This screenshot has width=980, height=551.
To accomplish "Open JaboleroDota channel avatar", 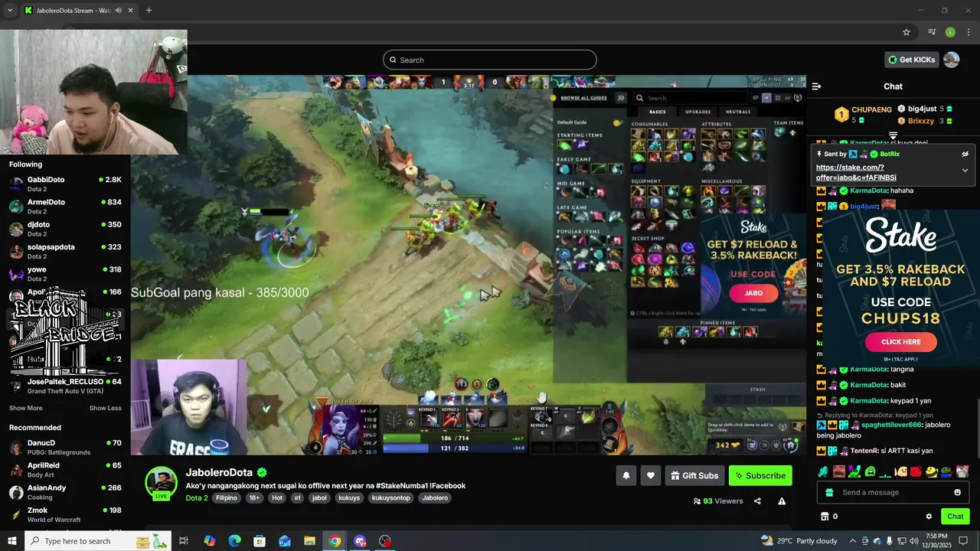I will [162, 483].
